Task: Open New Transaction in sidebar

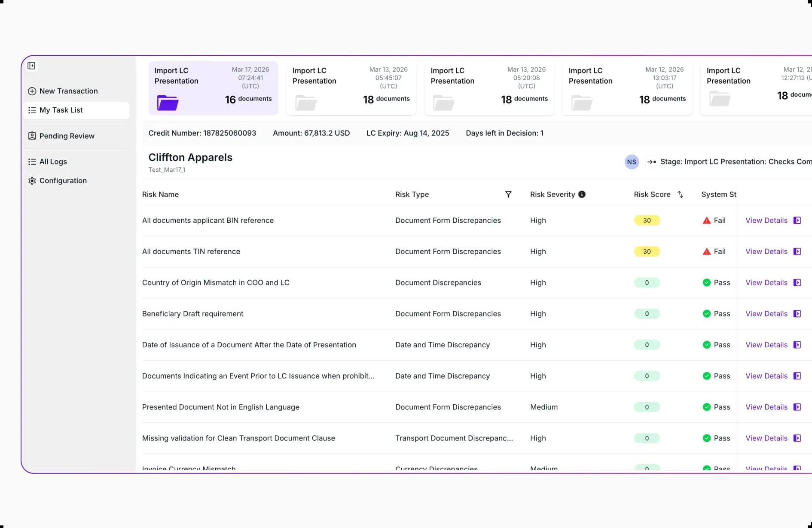Action: [x=69, y=91]
